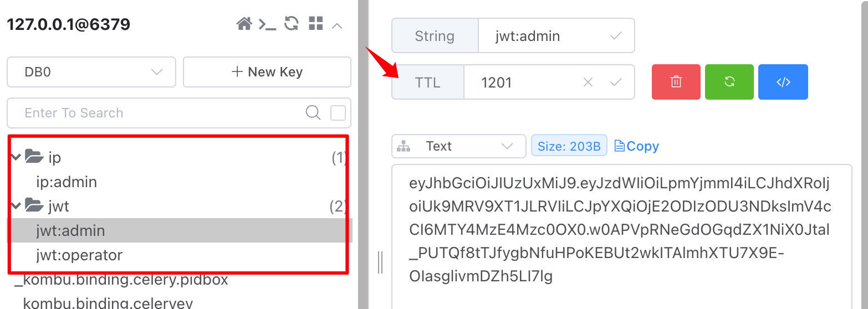Refresh the 127.0.0.1@6379 connection
This screenshot has height=309, width=868.
pyautogui.click(x=292, y=23)
